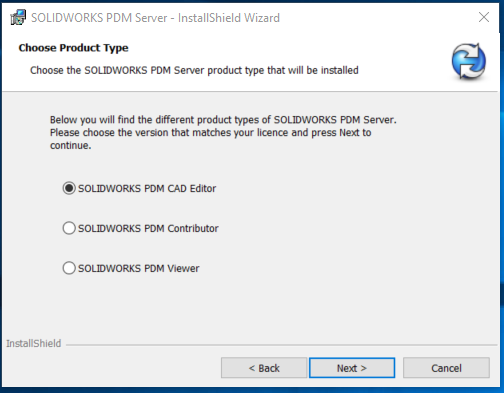The width and height of the screenshot is (504, 393).
Task: Abort installation with Cancel button
Action: pos(446,368)
